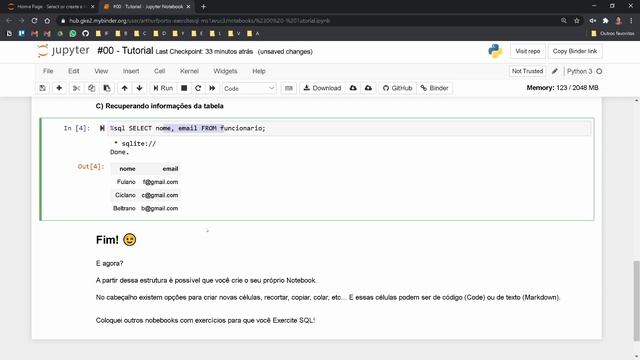
Task: Close the #00 - Tutorial browser tab
Action: point(188,7)
